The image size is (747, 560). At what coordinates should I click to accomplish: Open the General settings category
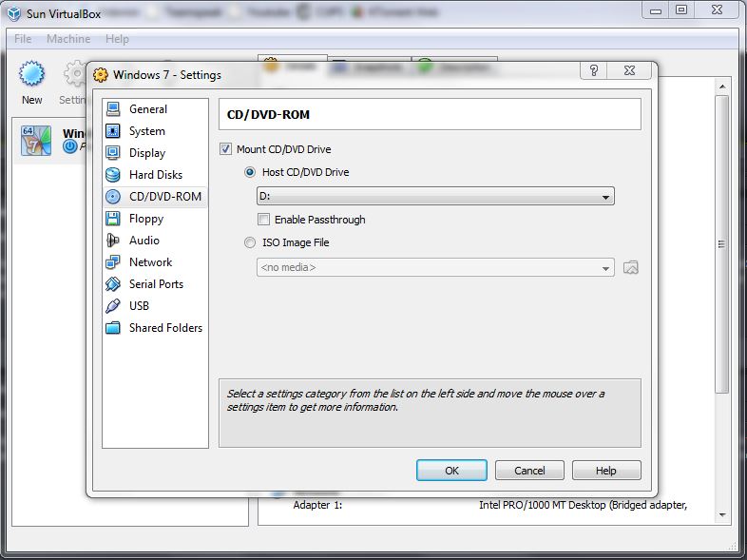[x=155, y=109]
